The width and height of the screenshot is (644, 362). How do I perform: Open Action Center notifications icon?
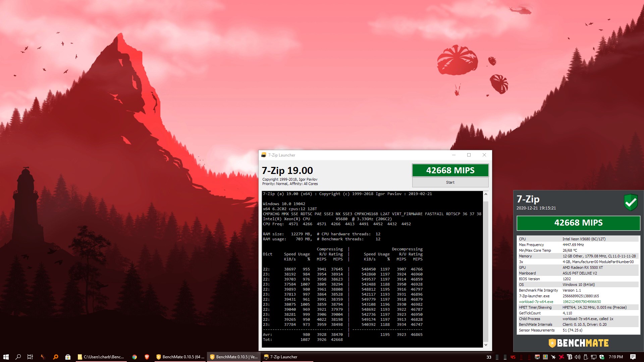pyautogui.click(x=633, y=357)
